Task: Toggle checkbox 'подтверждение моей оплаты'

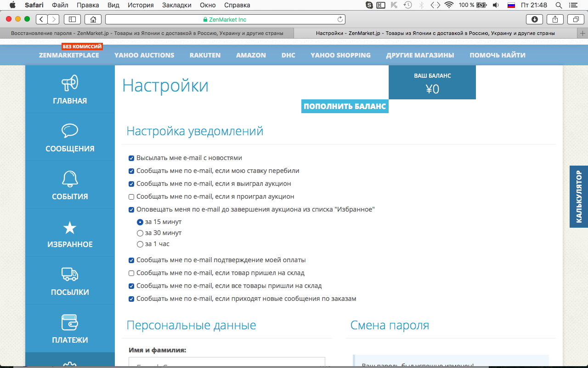Action: [x=131, y=260]
